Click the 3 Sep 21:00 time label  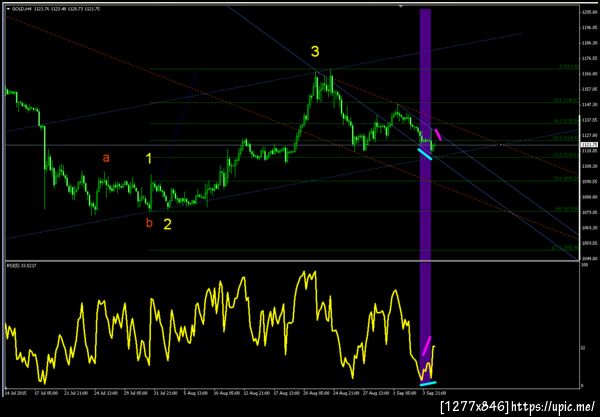(x=434, y=393)
